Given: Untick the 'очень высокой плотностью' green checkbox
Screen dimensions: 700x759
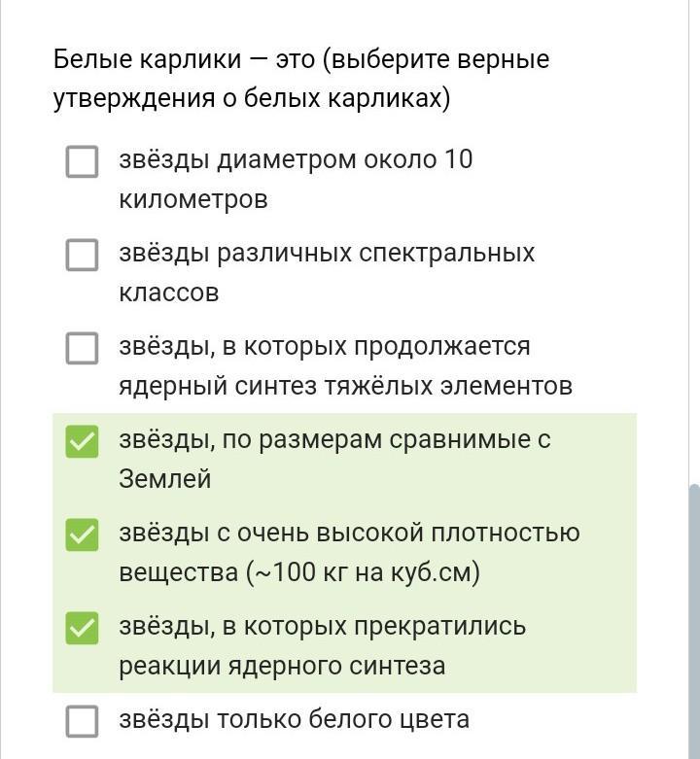Looking at the screenshot, I should (x=83, y=535).
